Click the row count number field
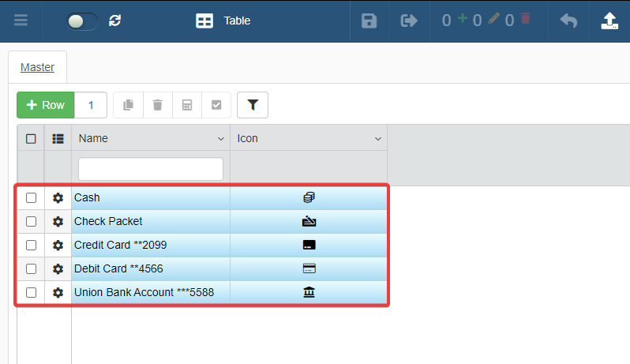This screenshot has width=630, height=364. (x=91, y=105)
